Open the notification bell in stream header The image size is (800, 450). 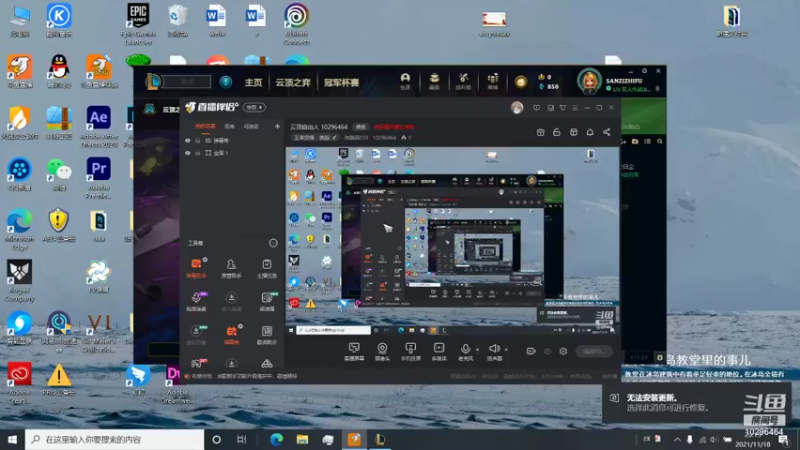[590, 132]
